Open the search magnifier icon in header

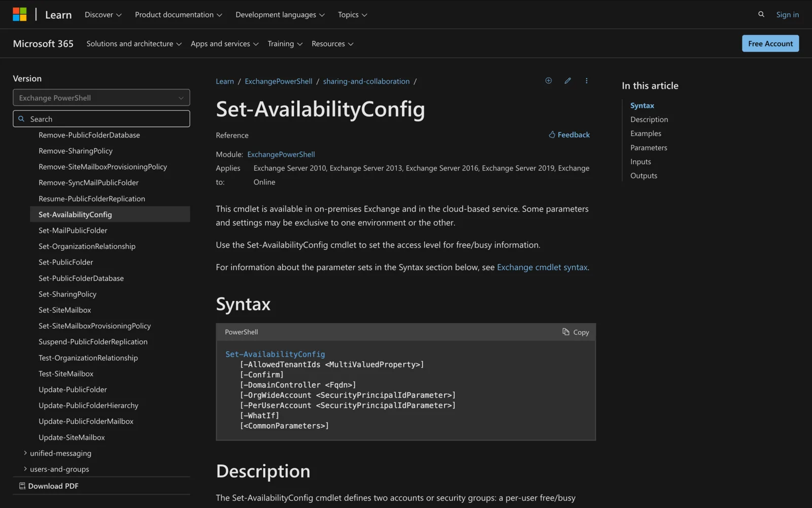761,14
